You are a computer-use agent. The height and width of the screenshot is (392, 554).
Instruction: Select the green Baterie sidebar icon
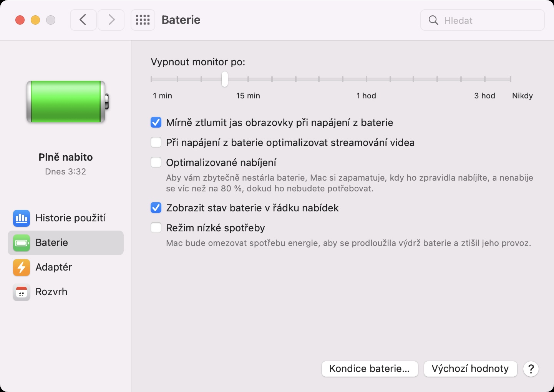22,243
